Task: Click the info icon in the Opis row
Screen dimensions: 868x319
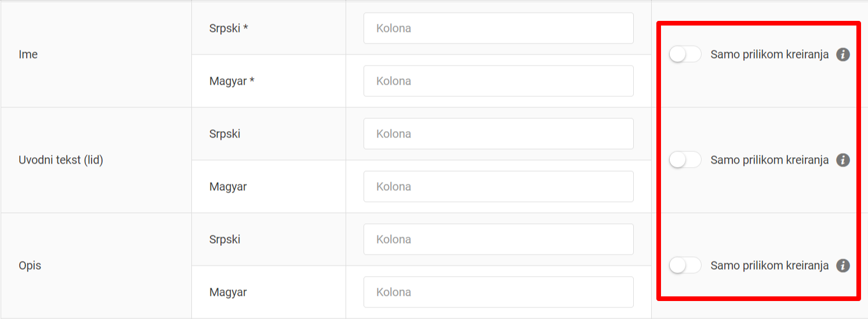Action: [x=843, y=266]
